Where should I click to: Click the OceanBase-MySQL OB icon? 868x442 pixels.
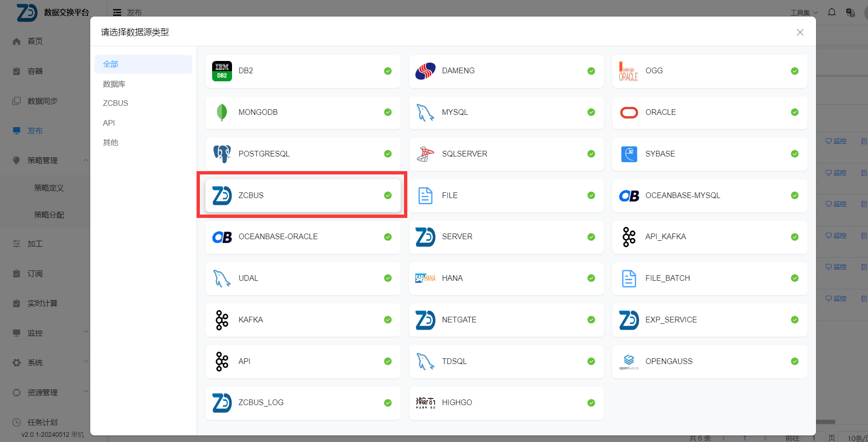click(628, 196)
